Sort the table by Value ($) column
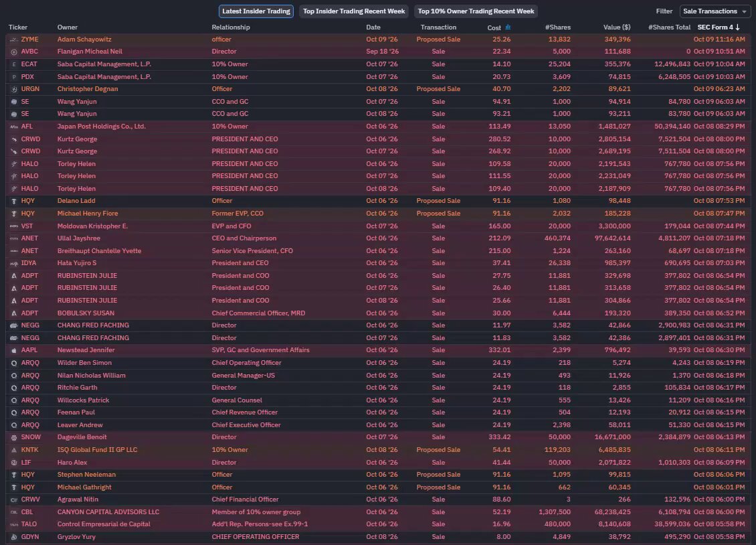 coord(617,27)
